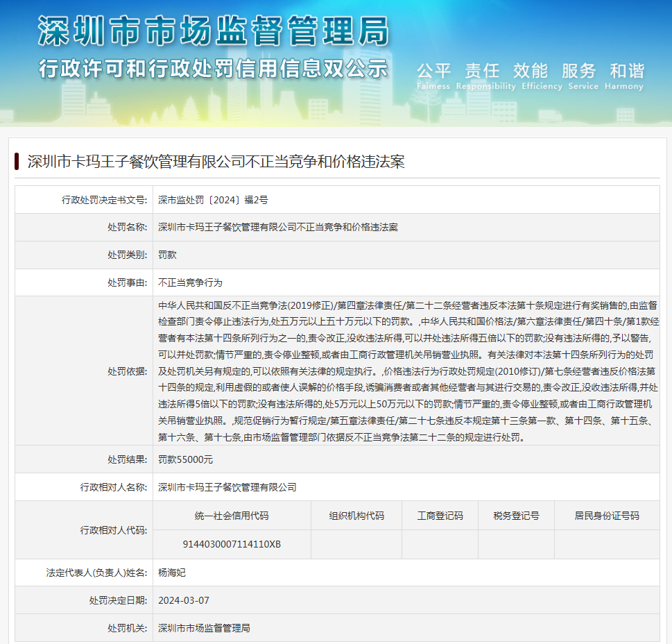Click the 行政处罚决定书文号 label

[x=104, y=200]
